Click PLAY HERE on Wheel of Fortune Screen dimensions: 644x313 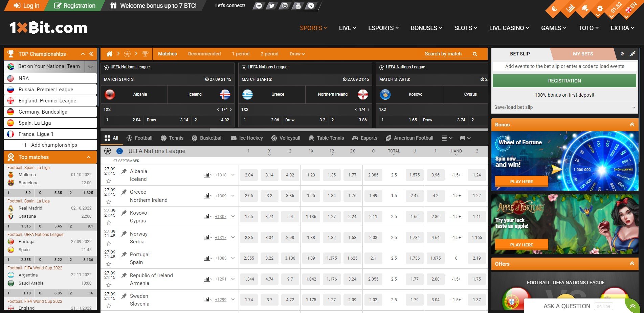(x=521, y=182)
